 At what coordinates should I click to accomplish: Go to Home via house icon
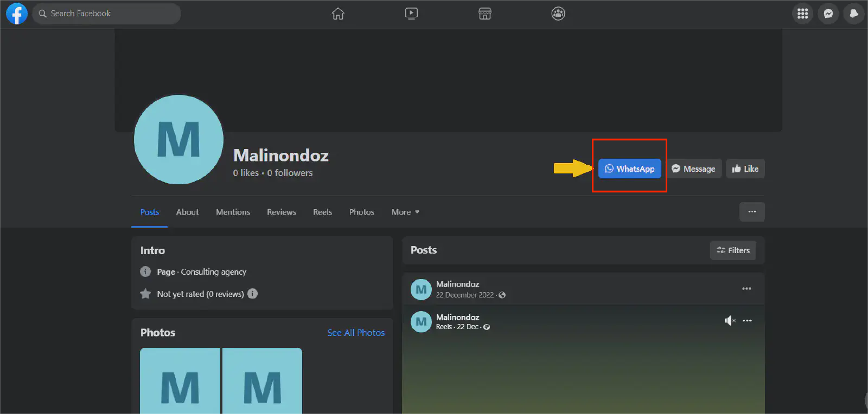pyautogui.click(x=338, y=14)
